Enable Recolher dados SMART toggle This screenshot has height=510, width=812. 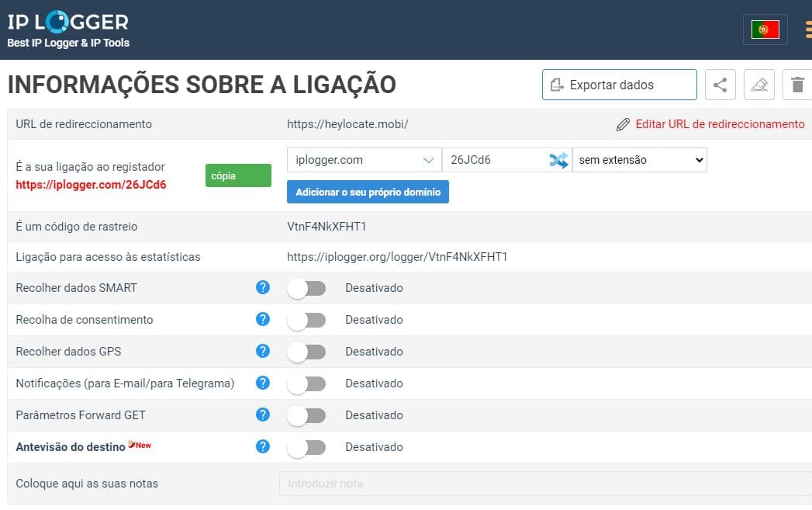click(306, 288)
